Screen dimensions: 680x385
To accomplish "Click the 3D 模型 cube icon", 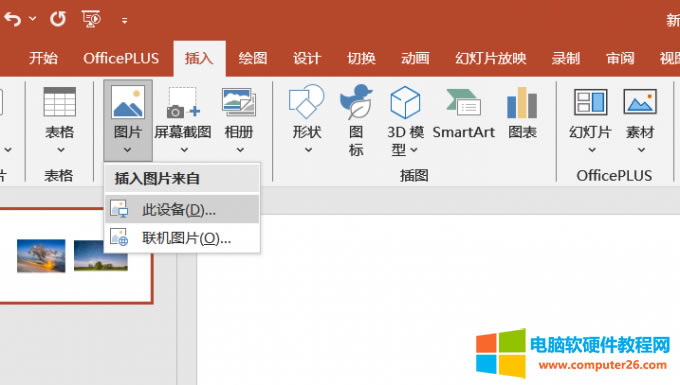I will point(405,102).
